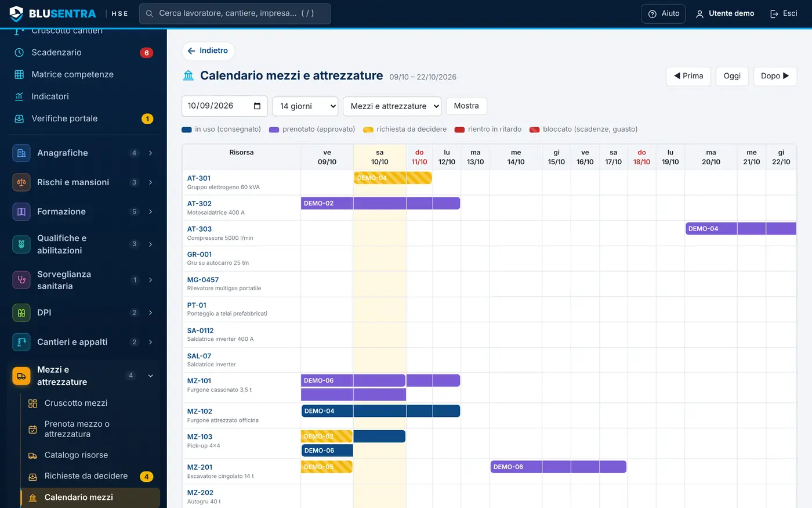The width and height of the screenshot is (812, 508).
Task: Click the Formazione book icon
Action: point(21,211)
